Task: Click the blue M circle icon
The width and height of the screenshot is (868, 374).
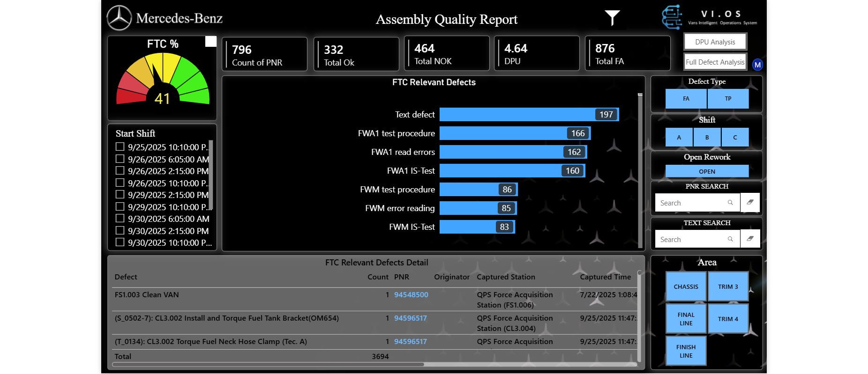Action: pyautogui.click(x=757, y=65)
